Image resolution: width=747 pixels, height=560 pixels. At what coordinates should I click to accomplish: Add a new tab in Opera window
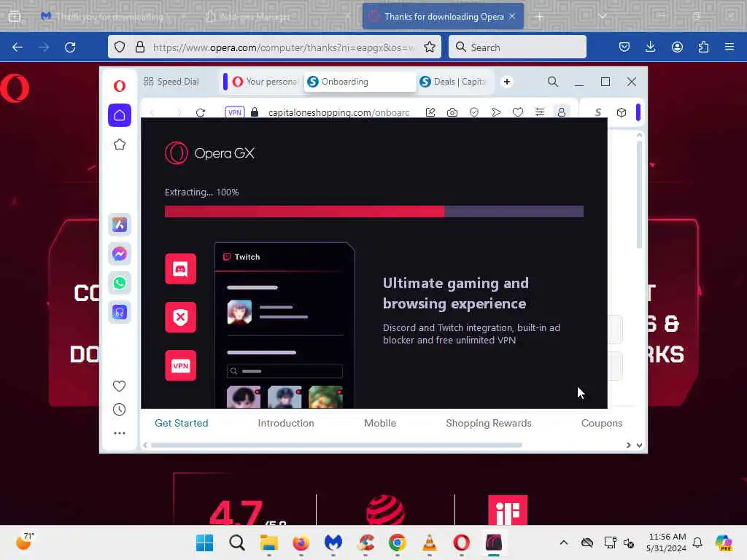pos(507,82)
